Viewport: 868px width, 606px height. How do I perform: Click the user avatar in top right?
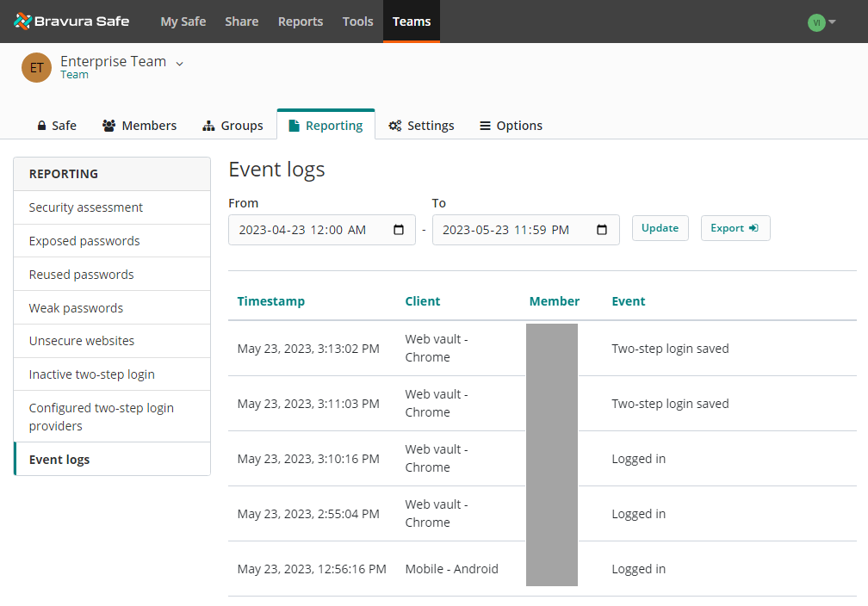(815, 22)
